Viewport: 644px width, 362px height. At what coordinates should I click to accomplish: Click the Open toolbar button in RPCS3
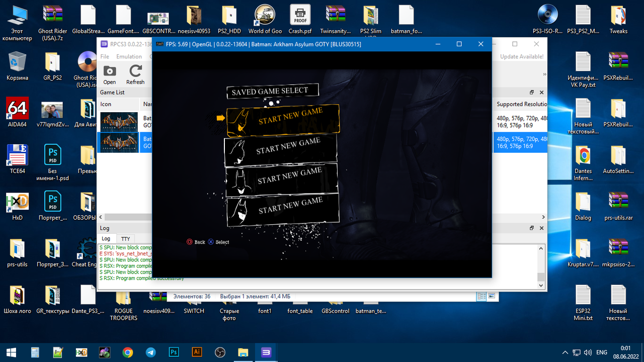(x=110, y=75)
